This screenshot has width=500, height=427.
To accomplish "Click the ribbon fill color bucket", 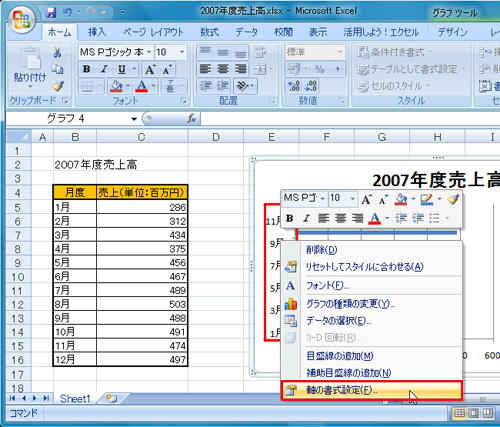I will coord(116,87).
